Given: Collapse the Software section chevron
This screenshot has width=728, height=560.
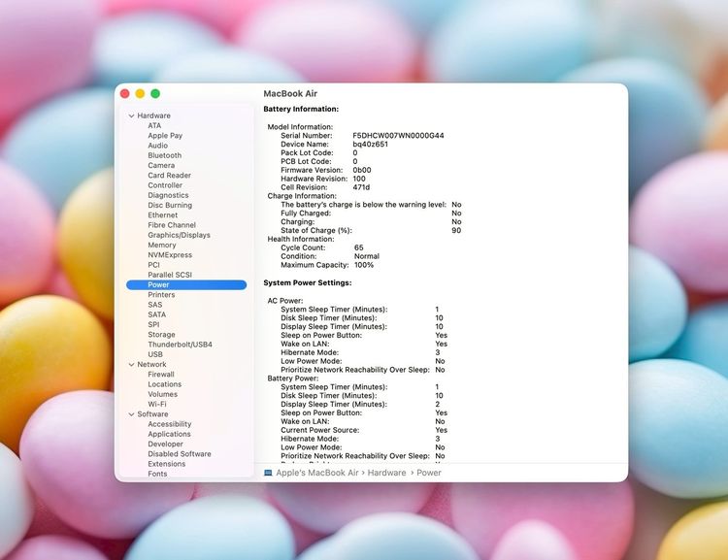Looking at the screenshot, I should 131,414.
